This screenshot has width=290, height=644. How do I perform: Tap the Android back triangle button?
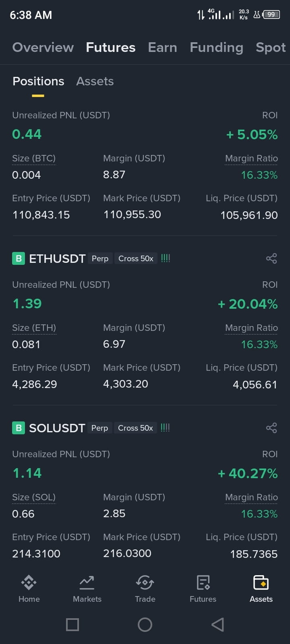point(217,625)
